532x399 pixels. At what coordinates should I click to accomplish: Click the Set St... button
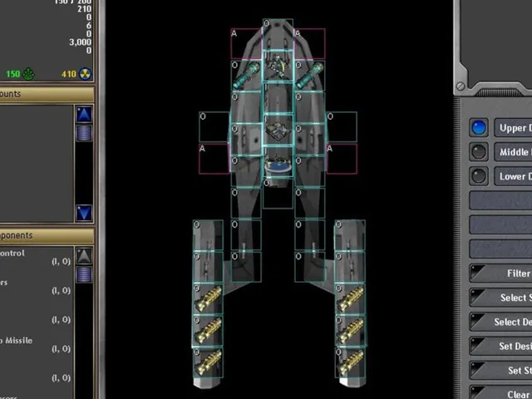(x=500, y=370)
